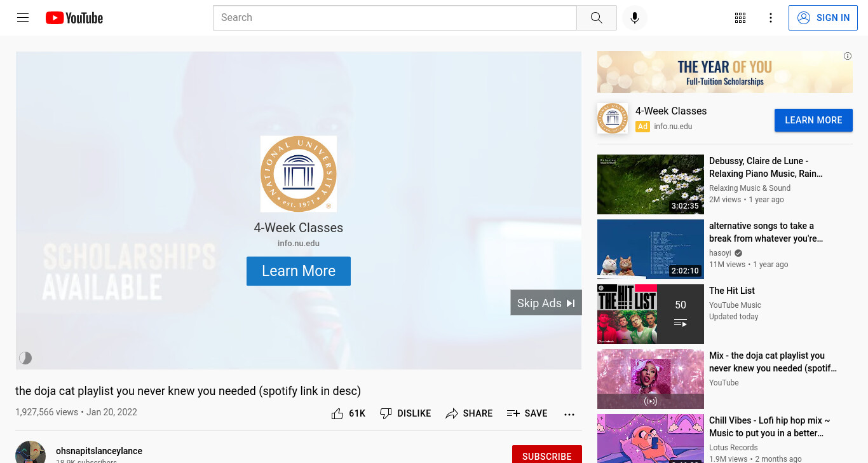Screen dimensions: 868x463
Task: Click the 61K like count
Action: point(357,413)
